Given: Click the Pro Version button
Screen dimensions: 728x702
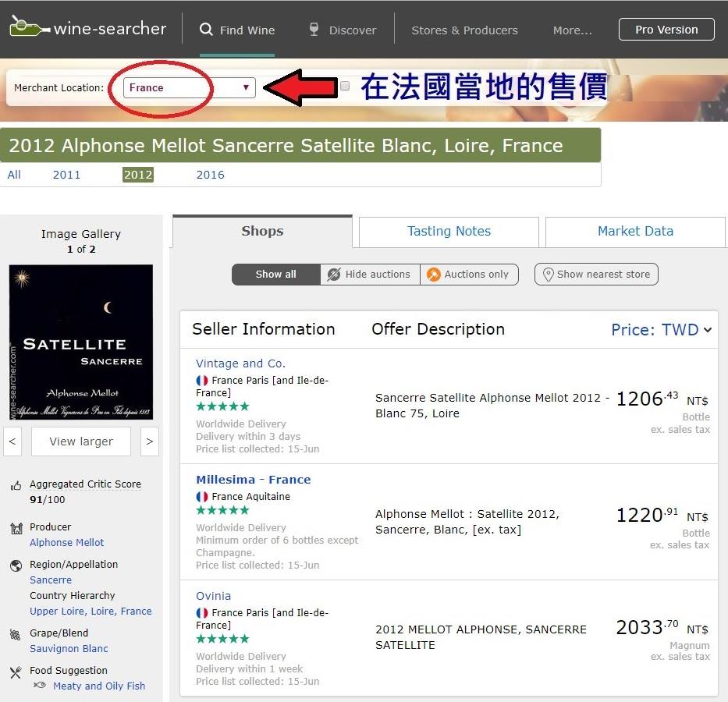Looking at the screenshot, I should click(x=666, y=30).
